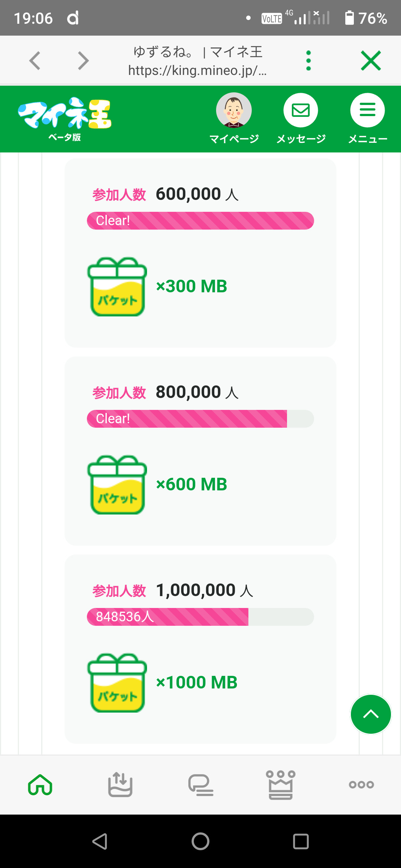Tap the 848536人 progress bar

(200, 617)
